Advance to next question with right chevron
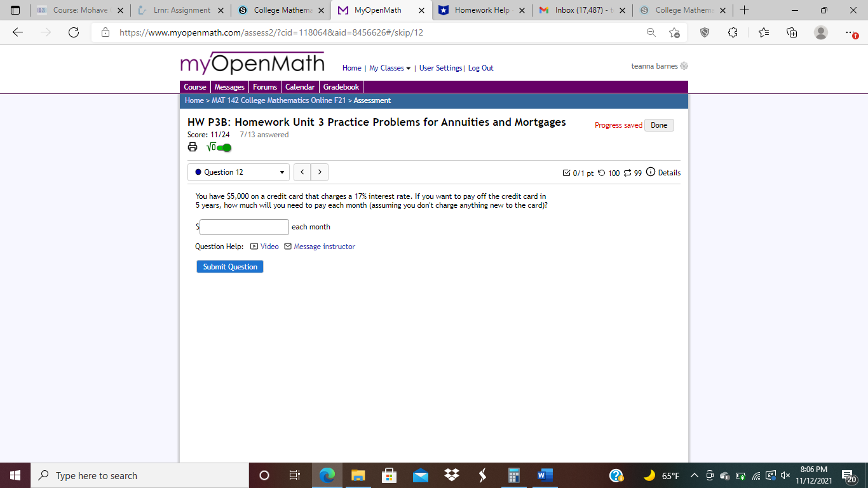 click(319, 172)
